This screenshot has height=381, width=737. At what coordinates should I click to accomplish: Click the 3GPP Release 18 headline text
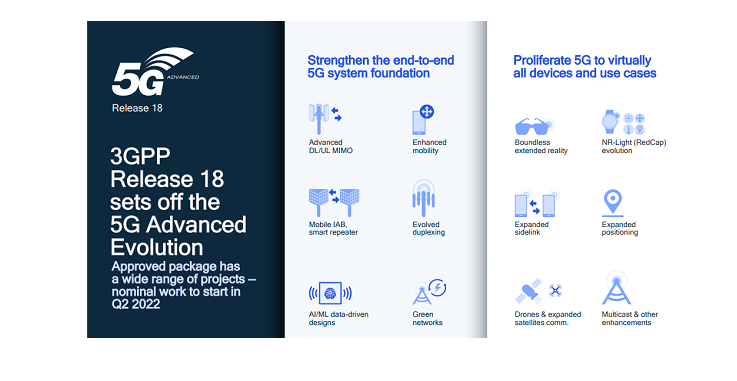[x=178, y=202]
